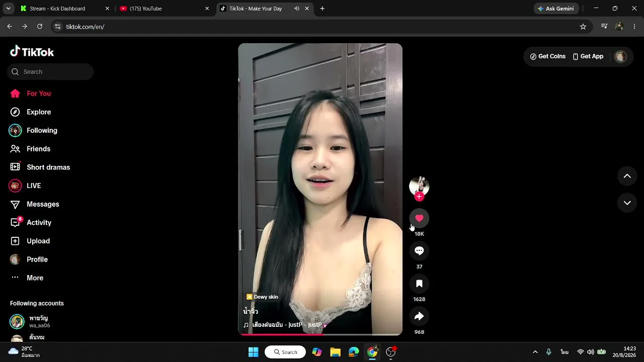This screenshot has width=644, height=362.
Task: Open the volume control in tray
Action: (x=590, y=352)
